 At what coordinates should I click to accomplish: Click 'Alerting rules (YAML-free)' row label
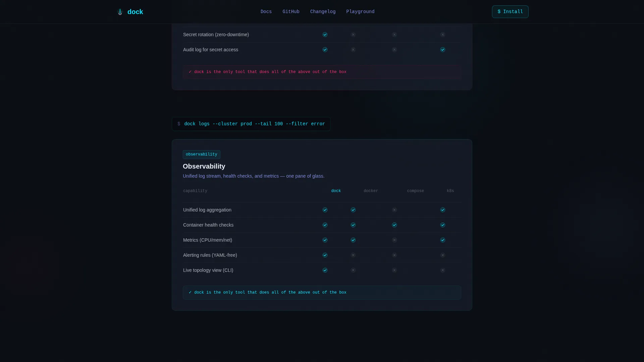[210, 255]
